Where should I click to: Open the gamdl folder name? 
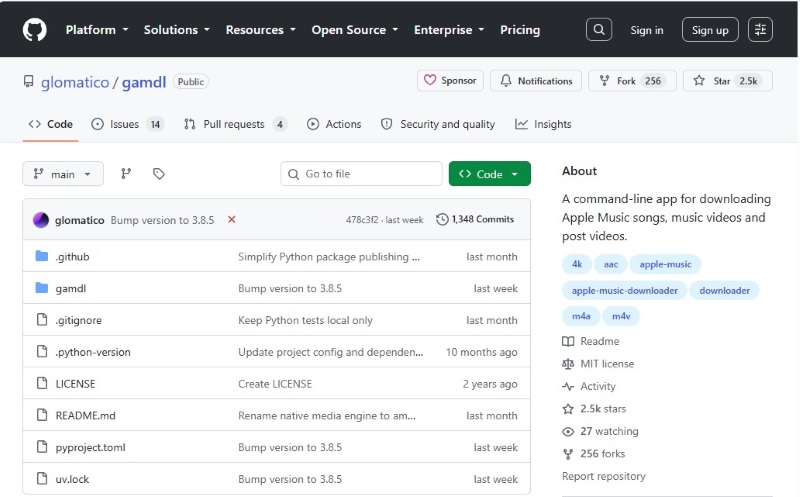(70, 288)
